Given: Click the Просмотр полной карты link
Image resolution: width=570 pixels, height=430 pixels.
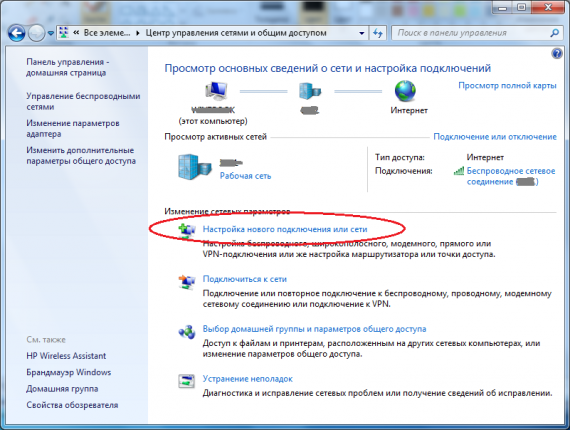Looking at the screenshot, I should (507, 85).
